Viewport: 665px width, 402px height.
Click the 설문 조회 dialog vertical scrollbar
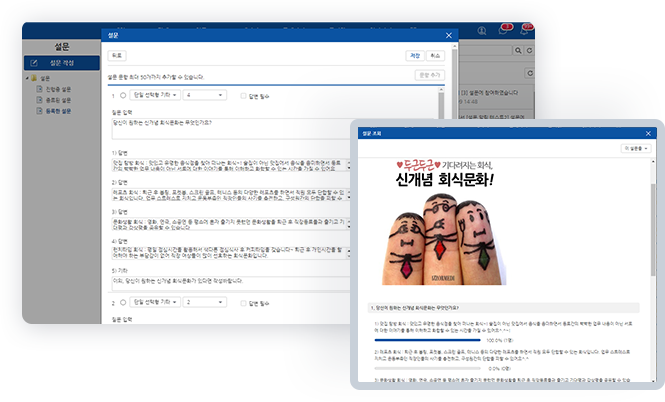click(653, 229)
